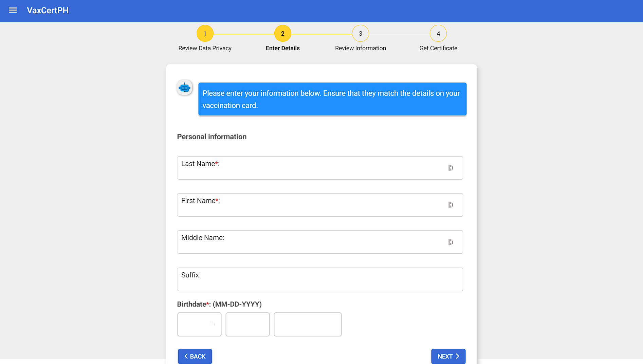Click the Birthdate (MM-DD-YYYY) label
The image size is (643, 364).
point(219,304)
